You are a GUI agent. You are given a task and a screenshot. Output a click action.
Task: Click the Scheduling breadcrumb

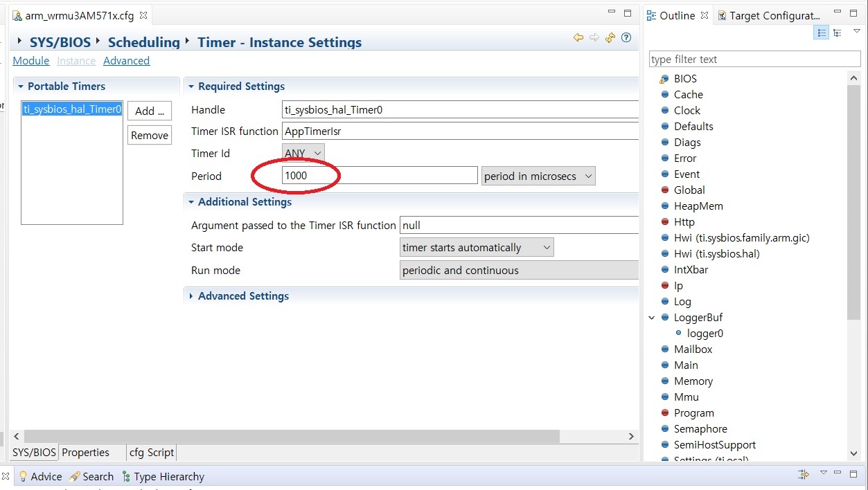click(x=143, y=43)
